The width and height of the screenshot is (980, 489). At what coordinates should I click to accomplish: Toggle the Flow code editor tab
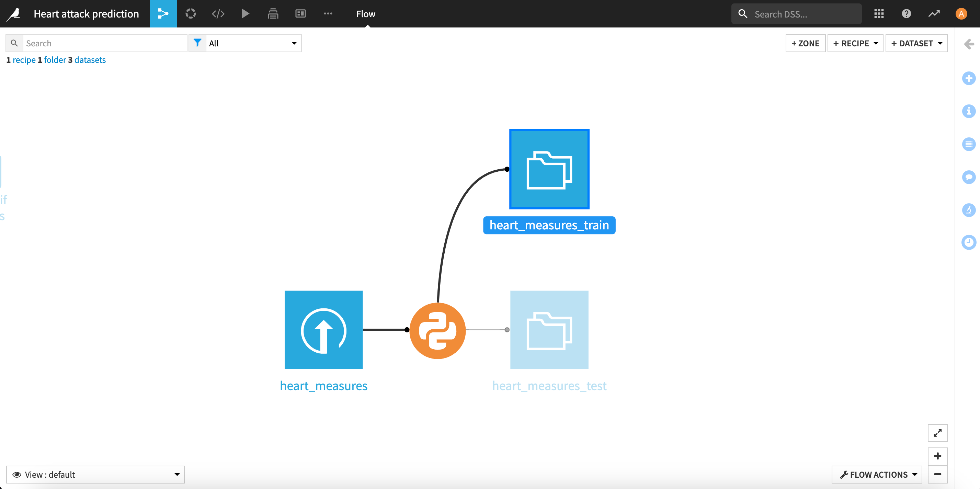(218, 14)
